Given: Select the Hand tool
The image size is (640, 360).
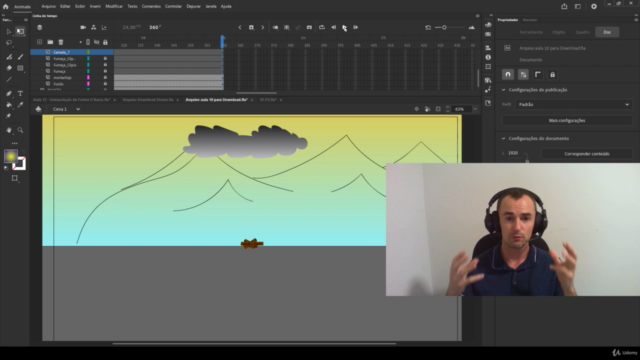Looking at the screenshot, I should pos(9,130).
